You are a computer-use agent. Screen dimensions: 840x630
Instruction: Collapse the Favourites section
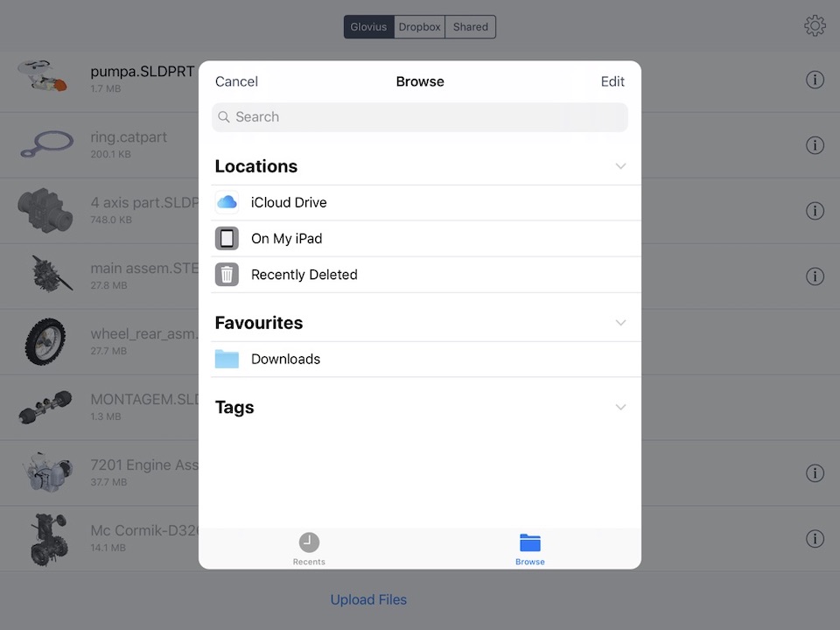point(620,323)
